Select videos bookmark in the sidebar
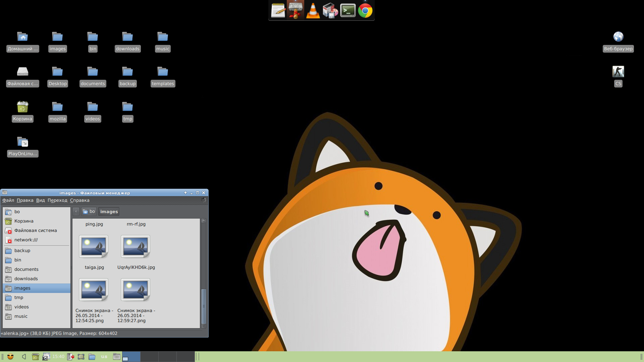This screenshot has height=362, width=644. tap(37, 307)
